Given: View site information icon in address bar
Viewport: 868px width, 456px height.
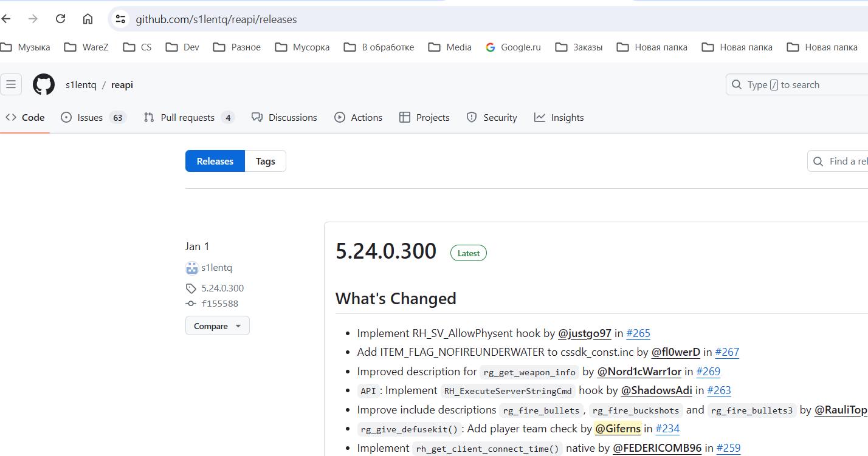Looking at the screenshot, I should click(x=120, y=19).
